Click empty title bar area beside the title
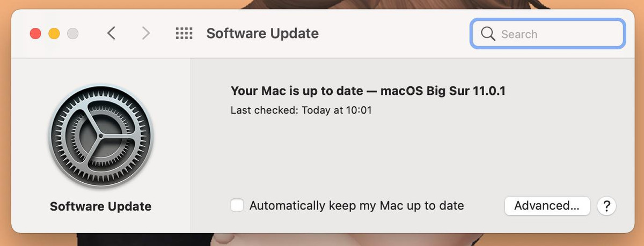Viewport: 644px width, 246px height. pos(392,34)
